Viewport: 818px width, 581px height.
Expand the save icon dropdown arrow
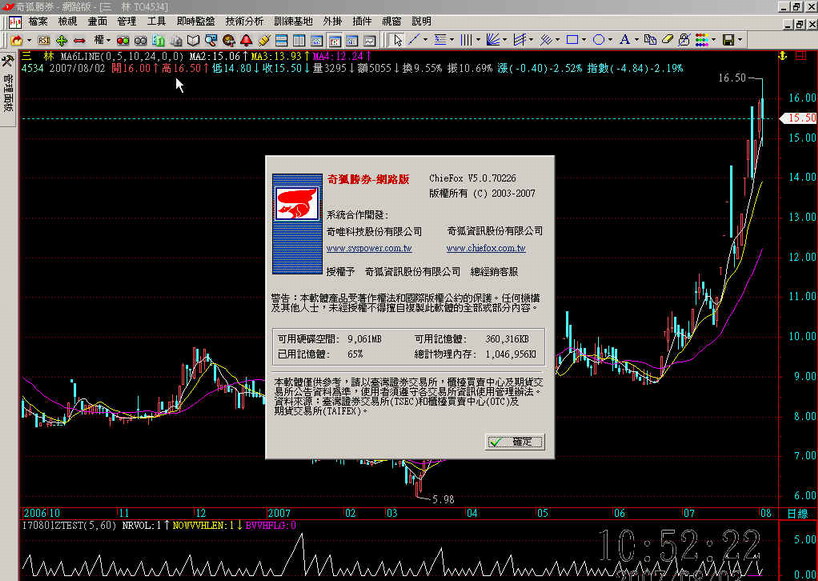point(740,40)
